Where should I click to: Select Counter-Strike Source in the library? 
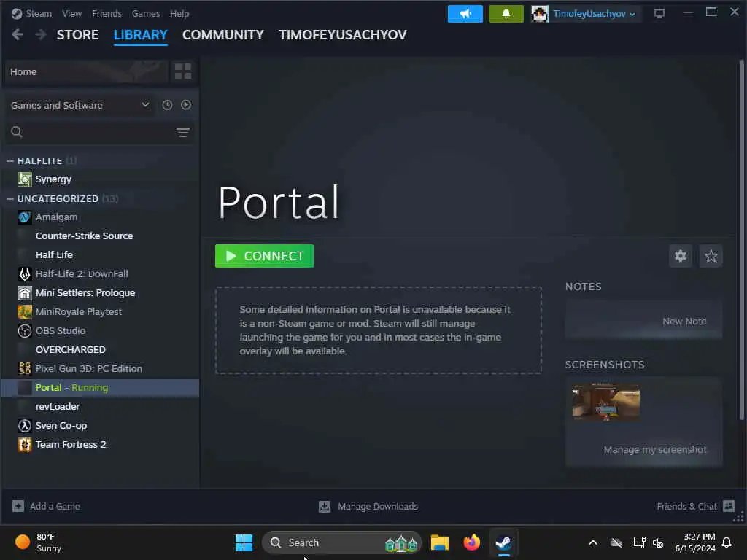tap(85, 236)
